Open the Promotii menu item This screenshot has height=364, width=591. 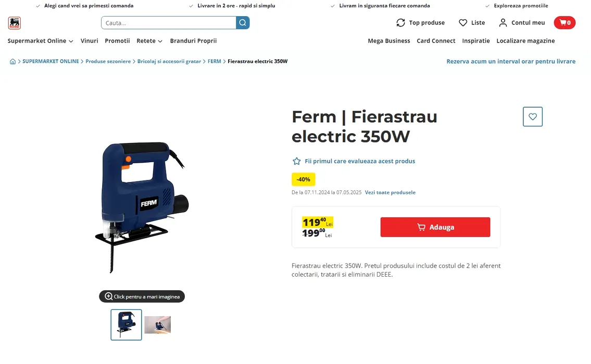pos(117,41)
